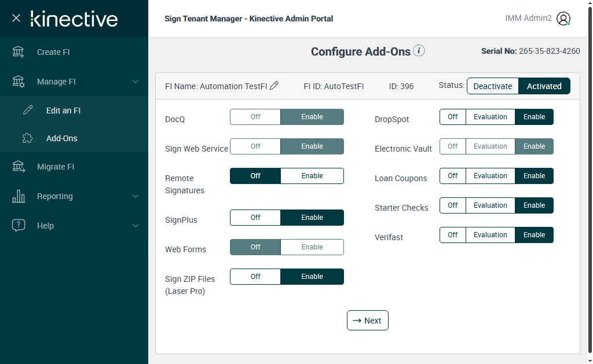Click the Manage FI bank gear icon
Screen dimensions: 593x364
point(18,82)
